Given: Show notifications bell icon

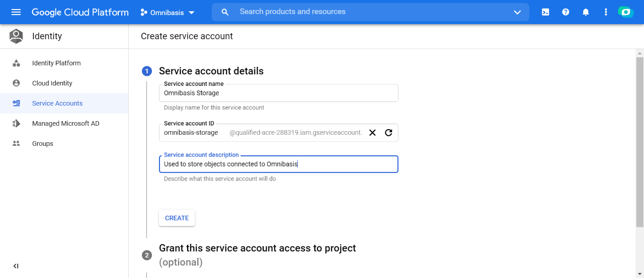Looking at the screenshot, I should tap(586, 12).
